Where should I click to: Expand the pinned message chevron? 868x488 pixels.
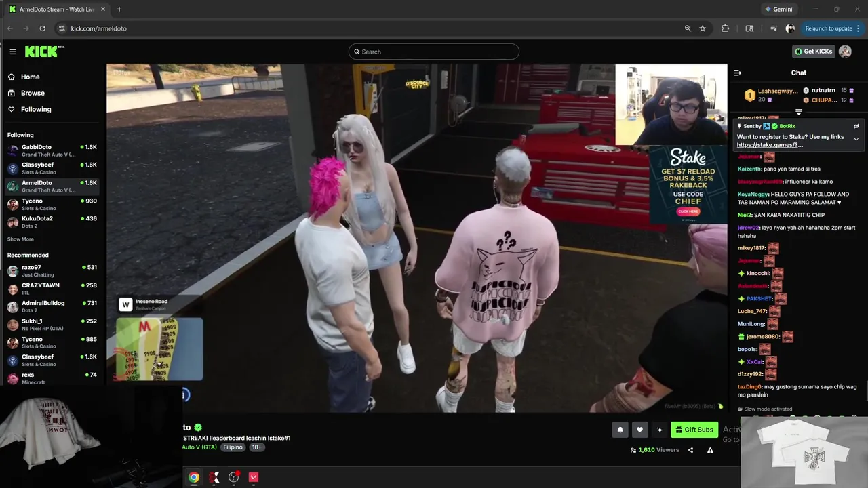coord(856,139)
